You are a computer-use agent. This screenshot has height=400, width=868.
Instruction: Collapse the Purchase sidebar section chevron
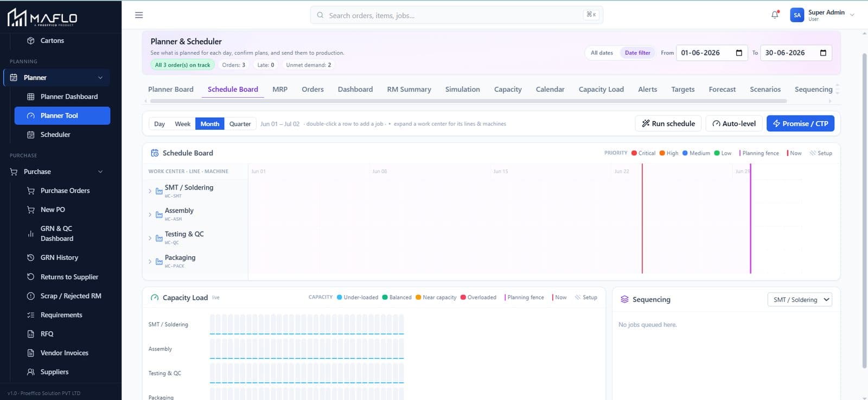coord(100,172)
